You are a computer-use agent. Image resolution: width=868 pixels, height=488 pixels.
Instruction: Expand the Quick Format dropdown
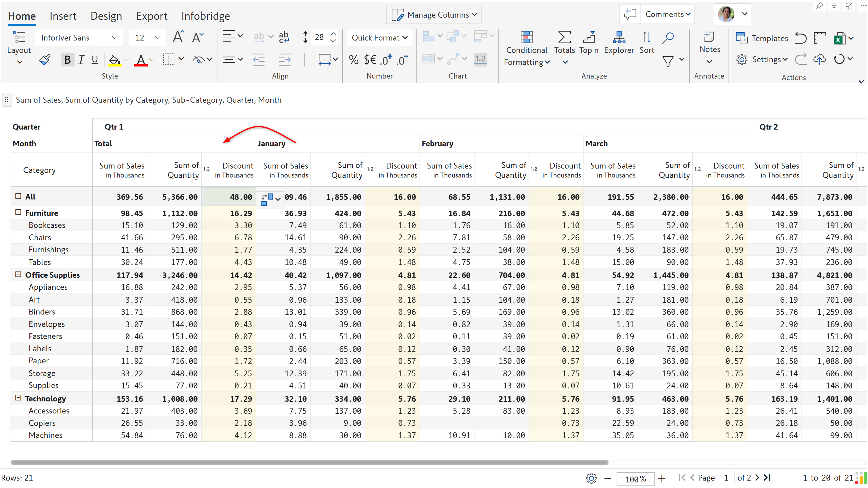379,37
